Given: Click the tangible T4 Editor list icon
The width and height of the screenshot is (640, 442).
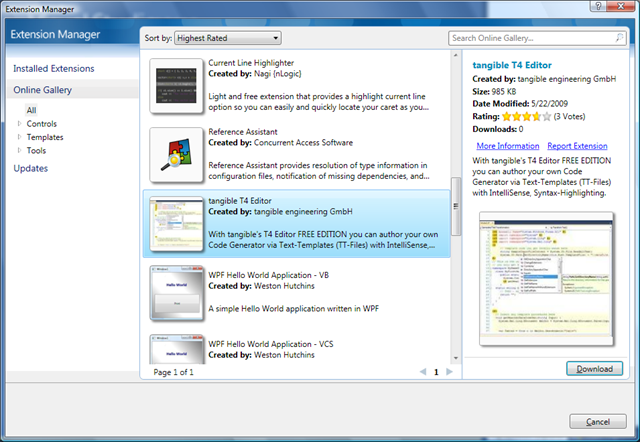Looking at the screenshot, I should pos(175,224).
